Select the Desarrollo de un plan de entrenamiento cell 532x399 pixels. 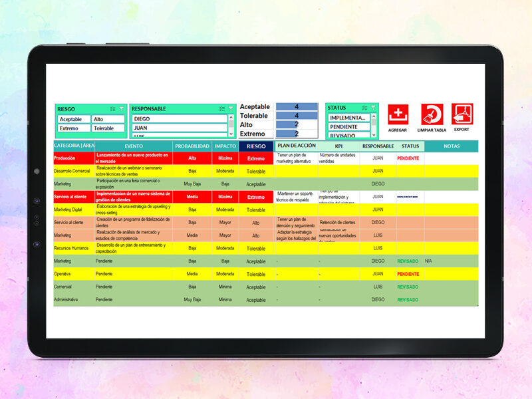coord(134,248)
